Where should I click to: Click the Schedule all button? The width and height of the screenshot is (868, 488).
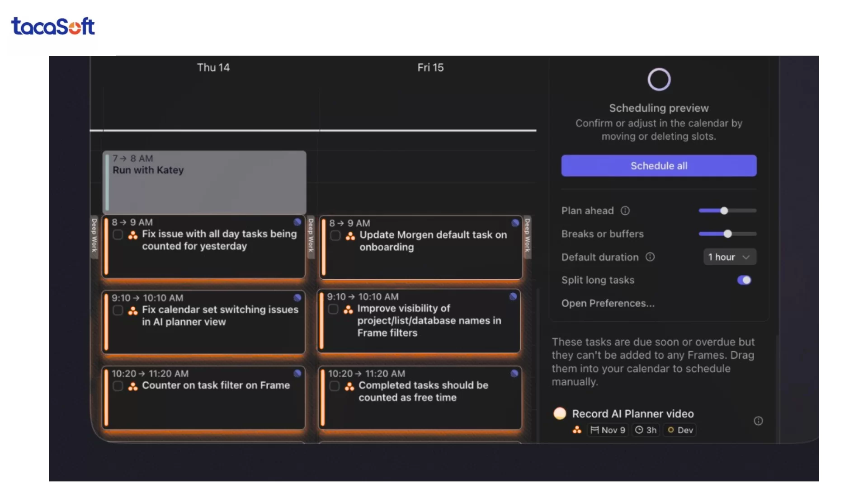coord(659,166)
